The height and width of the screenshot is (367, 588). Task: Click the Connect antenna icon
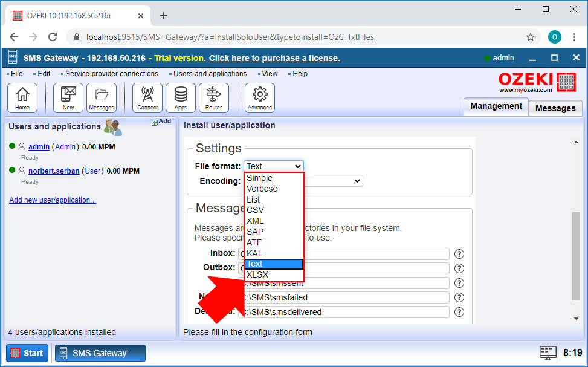(x=147, y=98)
